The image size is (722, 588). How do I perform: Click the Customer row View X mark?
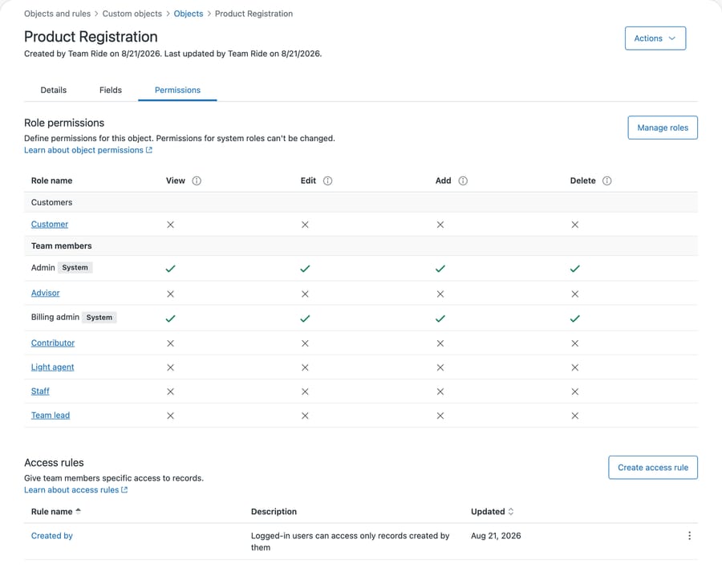(170, 225)
